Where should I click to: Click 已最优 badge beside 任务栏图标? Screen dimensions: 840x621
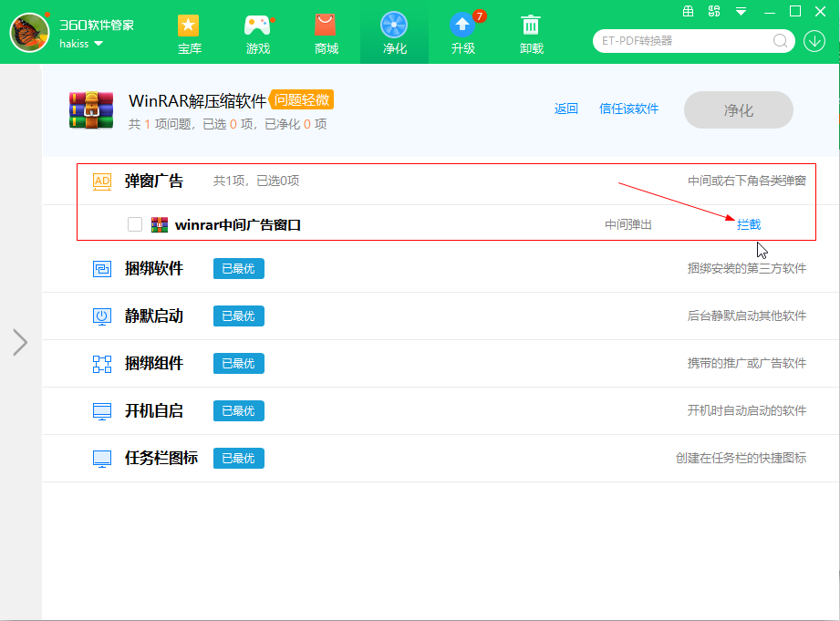click(238, 458)
